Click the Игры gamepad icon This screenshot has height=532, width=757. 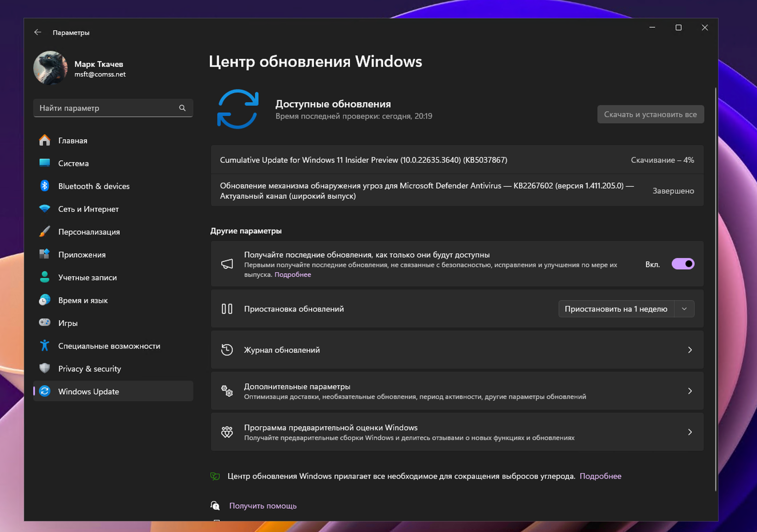pos(44,323)
